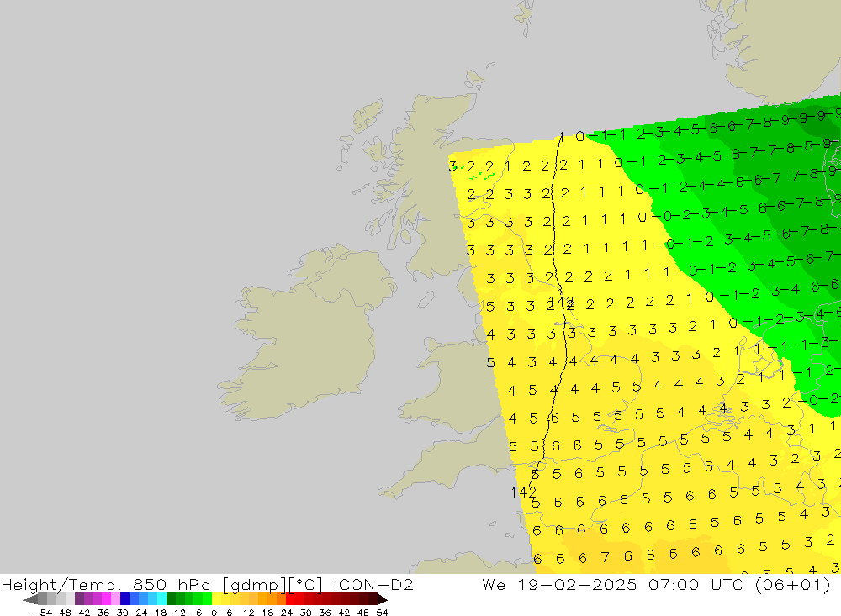Click the 0 label on the color scale

tap(214, 613)
